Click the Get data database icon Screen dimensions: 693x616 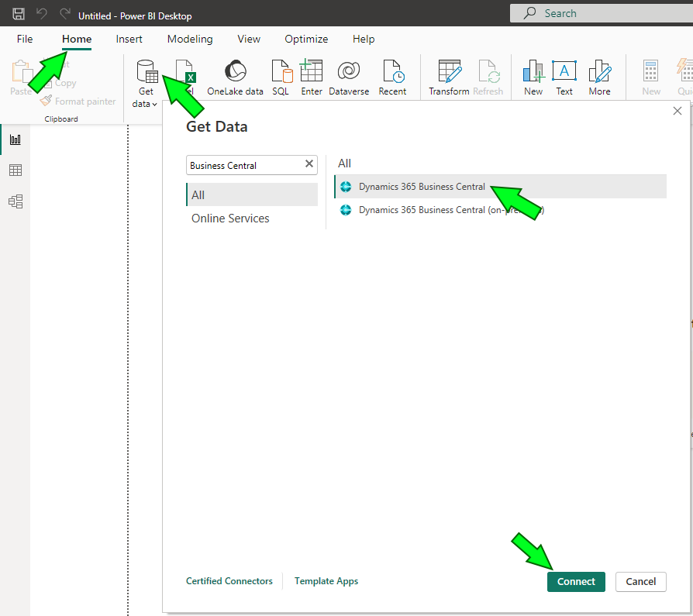pos(147,71)
